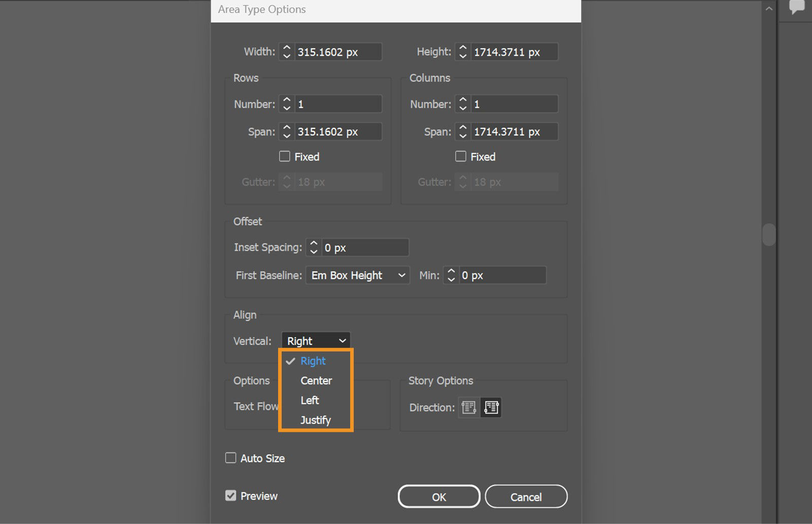The image size is (812, 524).
Task: Select the right-to-left story Direction icon
Action: point(491,407)
